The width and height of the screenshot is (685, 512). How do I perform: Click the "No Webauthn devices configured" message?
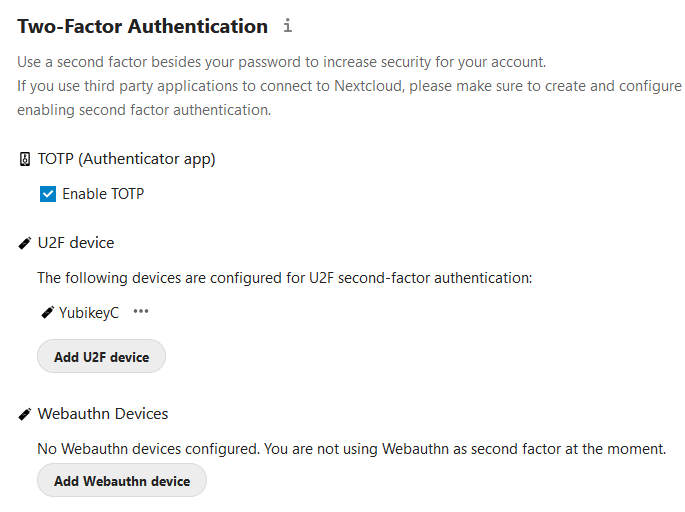click(351, 449)
